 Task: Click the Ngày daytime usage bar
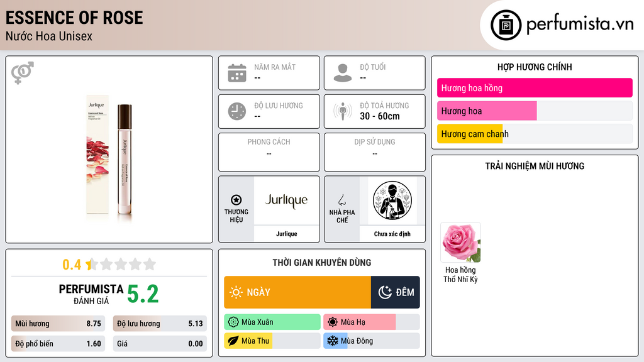click(x=297, y=292)
